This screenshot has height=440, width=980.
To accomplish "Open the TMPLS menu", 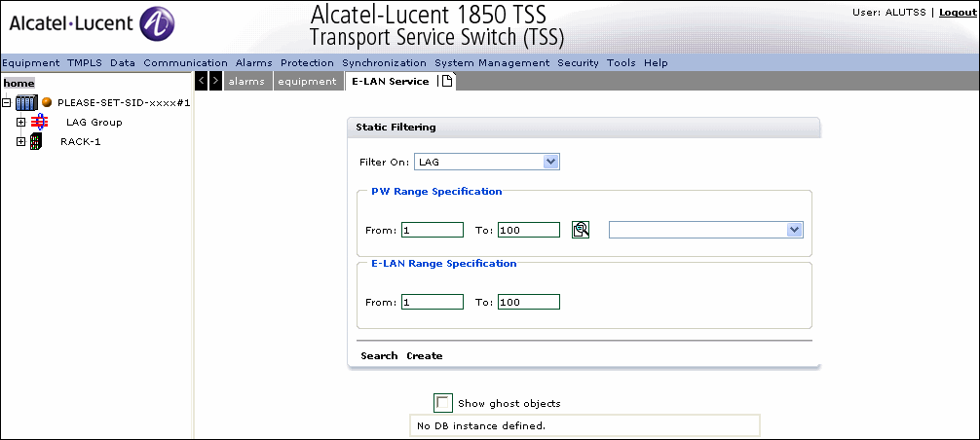I will coord(85,63).
